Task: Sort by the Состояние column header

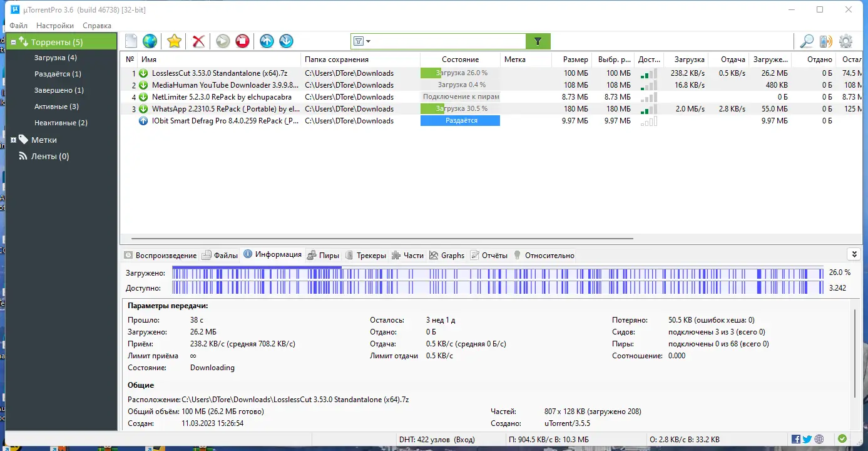Action: 460,60
